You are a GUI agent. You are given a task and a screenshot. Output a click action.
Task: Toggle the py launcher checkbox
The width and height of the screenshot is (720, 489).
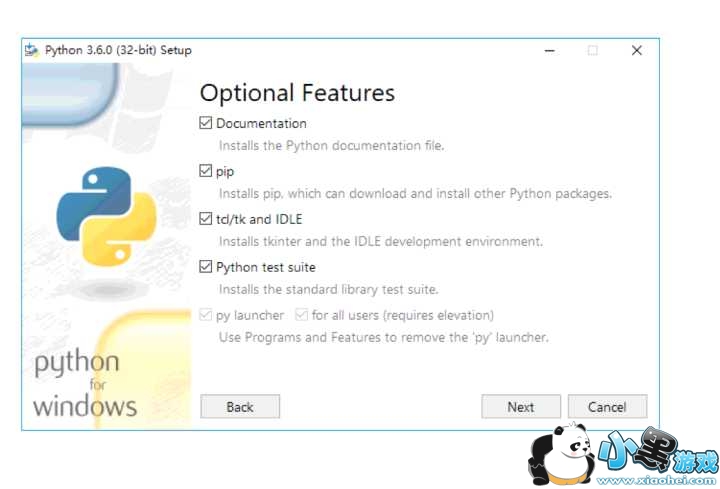pos(206,315)
